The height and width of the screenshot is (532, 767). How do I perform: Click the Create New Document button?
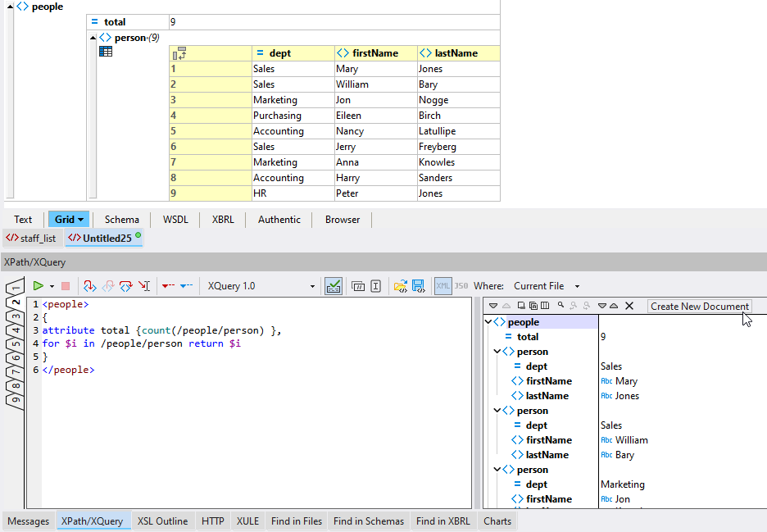(699, 307)
